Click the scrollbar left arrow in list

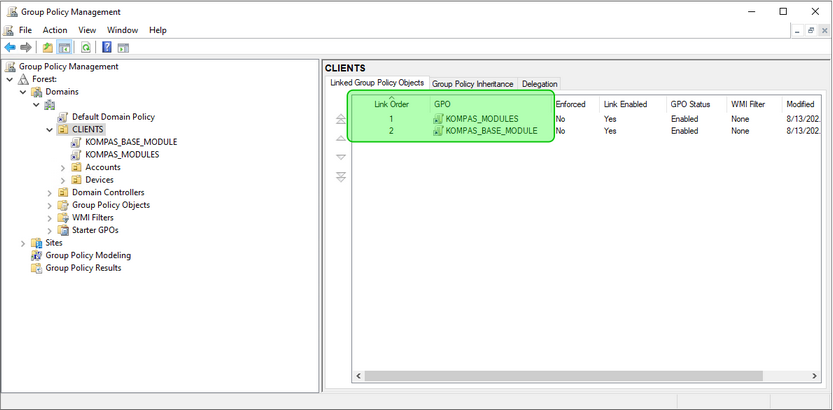pyautogui.click(x=358, y=376)
